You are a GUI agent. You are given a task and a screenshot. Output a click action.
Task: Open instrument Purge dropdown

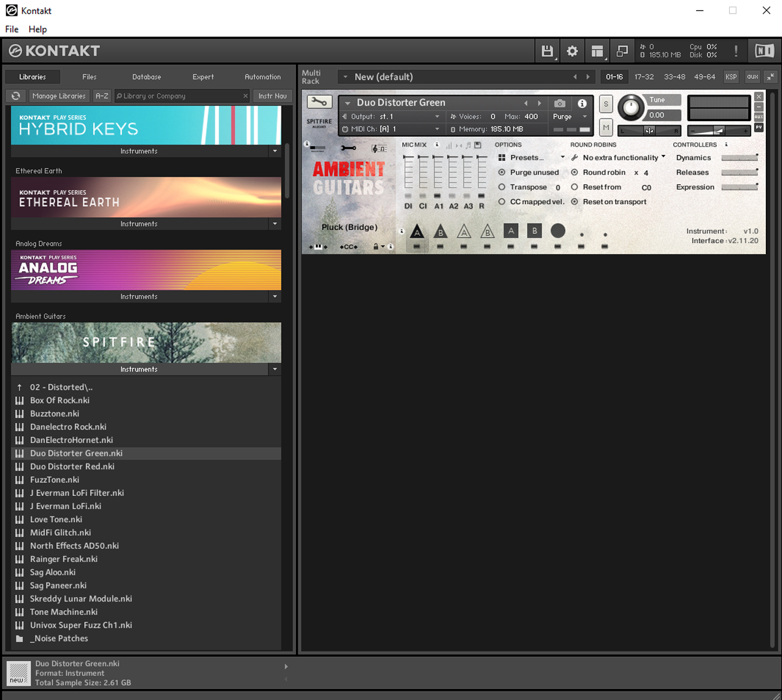click(570, 117)
